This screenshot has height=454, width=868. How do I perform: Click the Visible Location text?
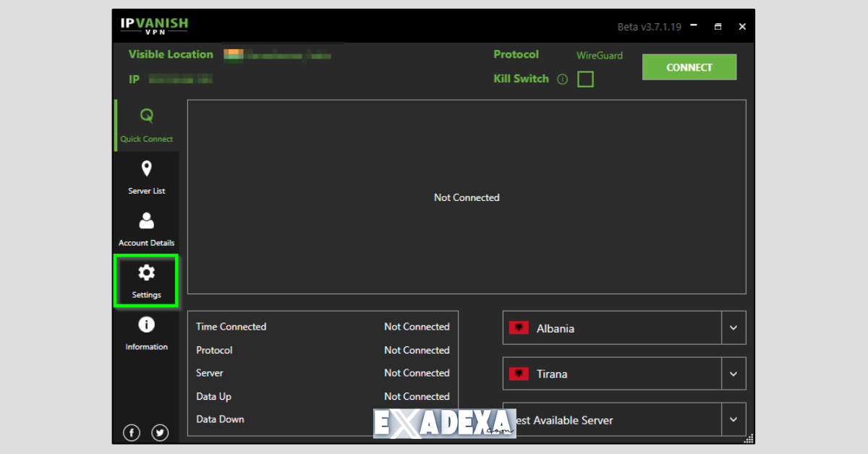tap(170, 54)
